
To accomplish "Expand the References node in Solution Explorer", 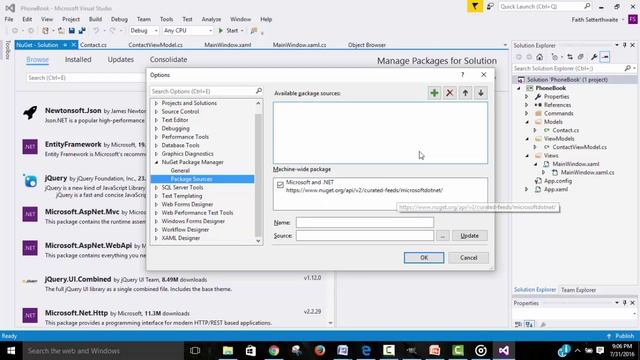I will (x=527, y=105).
